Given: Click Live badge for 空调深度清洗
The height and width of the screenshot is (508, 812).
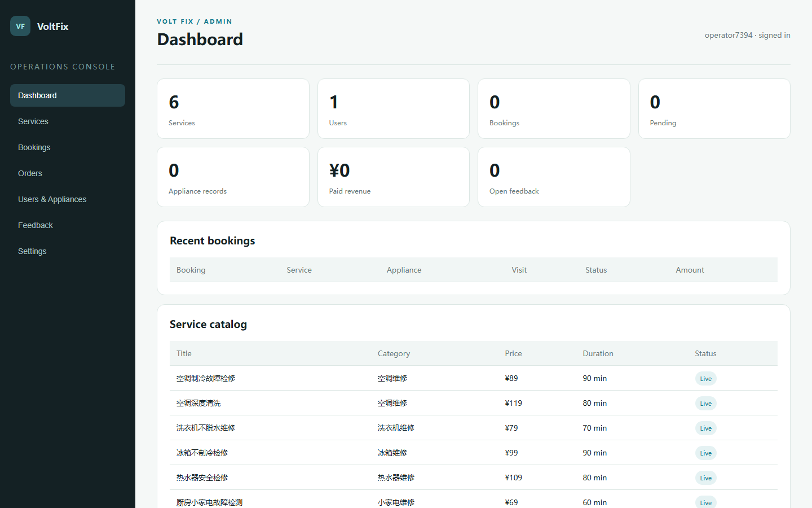Looking at the screenshot, I should tap(705, 404).
